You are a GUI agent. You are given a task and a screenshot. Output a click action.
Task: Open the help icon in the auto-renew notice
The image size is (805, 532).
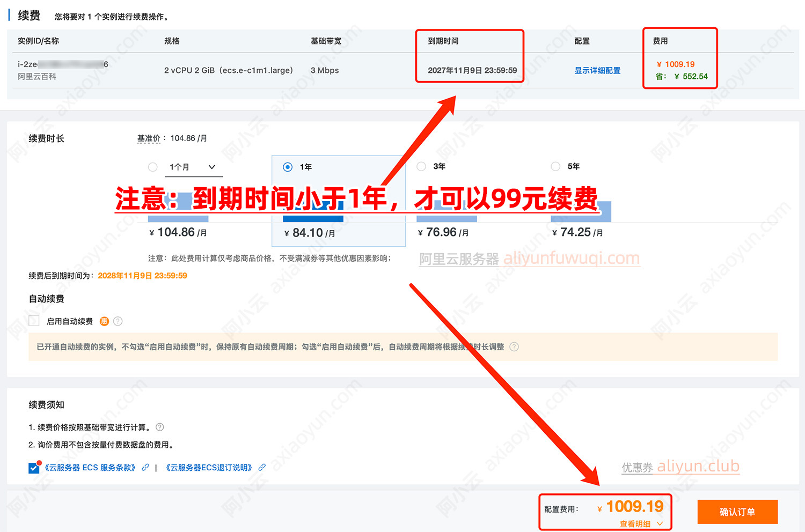pos(514,347)
